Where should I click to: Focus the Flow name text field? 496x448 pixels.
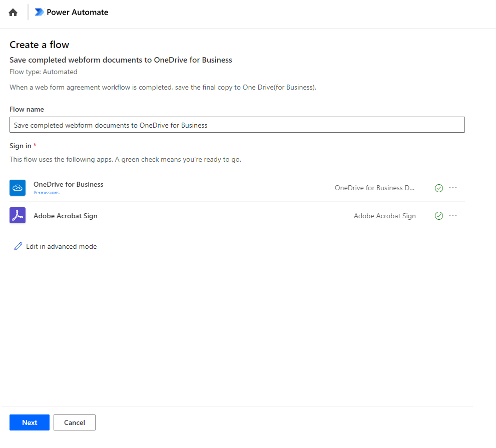(237, 125)
